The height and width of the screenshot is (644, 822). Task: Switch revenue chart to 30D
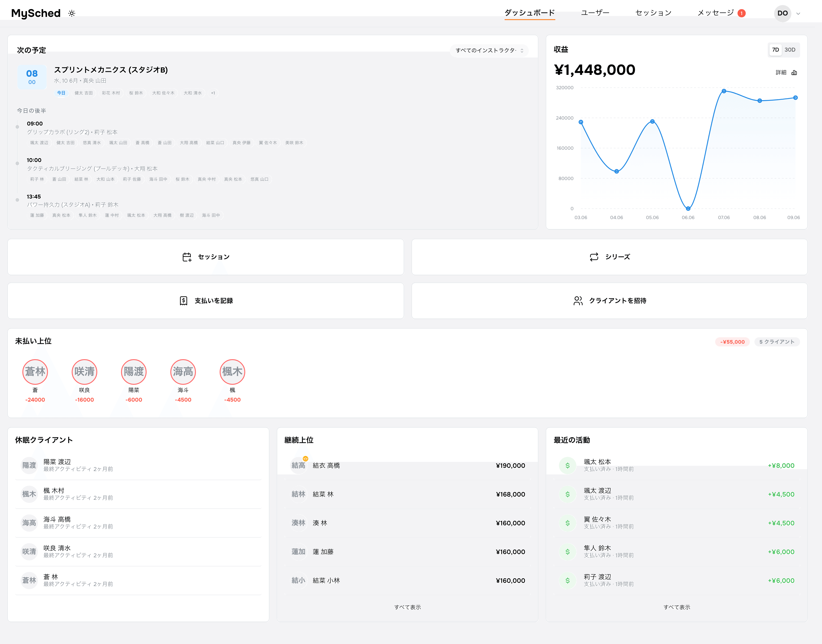[790, 50]
